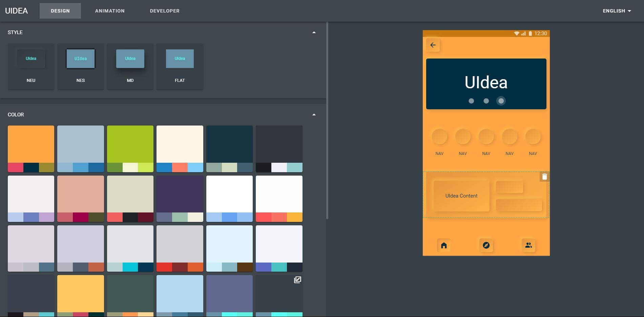This screenshot has height=317, width=644.
Task: Open the people icon in bottom bar
Action: pos(528,245)
